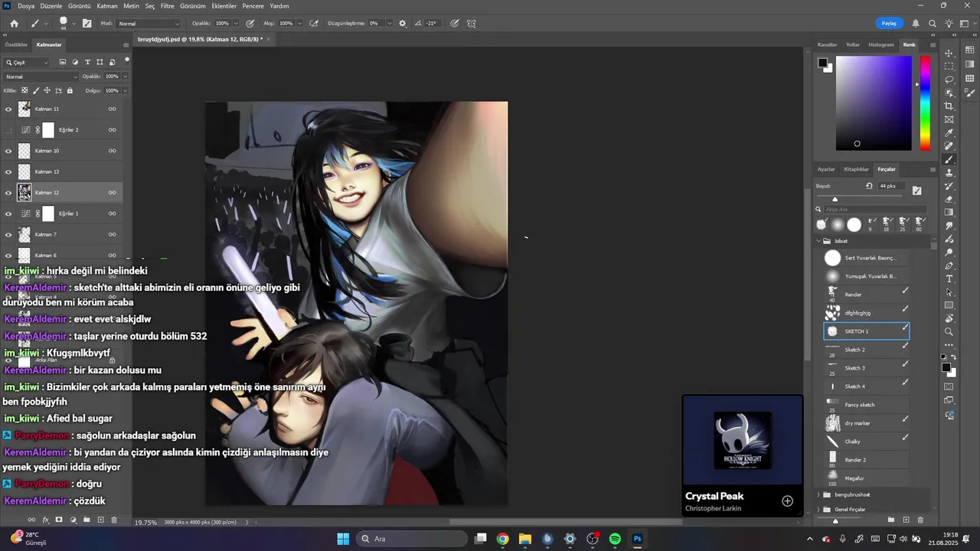The image size is (980, 551).
Task: Open the Pencere menu
Action: [253, 6]
